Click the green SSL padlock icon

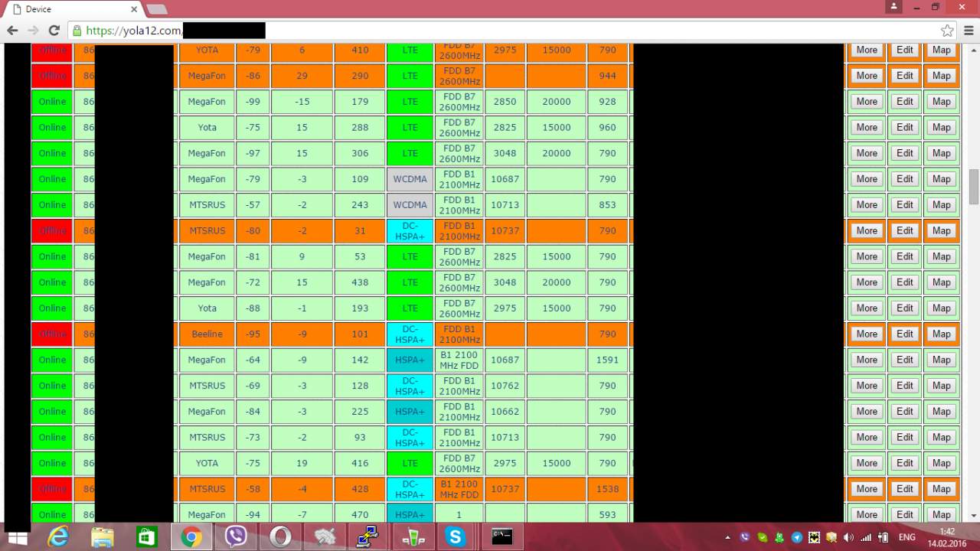pyautogui.click(x=77, y=31)
